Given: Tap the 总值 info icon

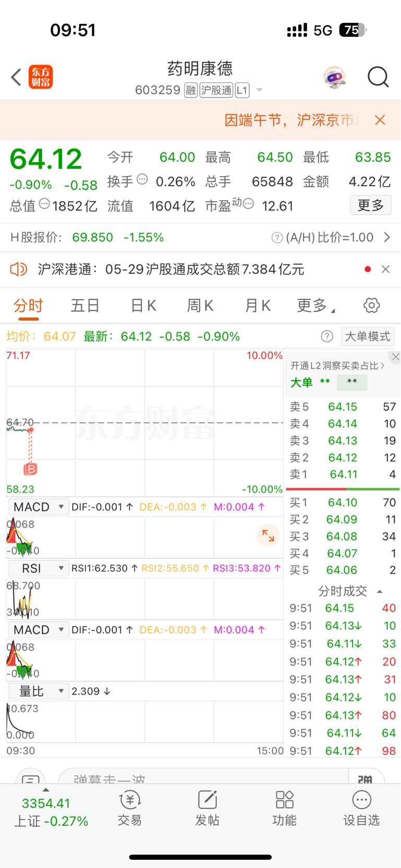Looking at the screenshot, I should coord(45,204).
